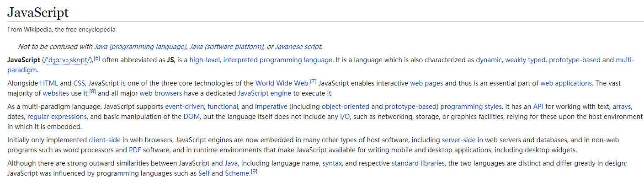Screen dimensions: 644x177
Task: Click the bold 'JavaScript' word starting the first paragraph
Action: 24,60
